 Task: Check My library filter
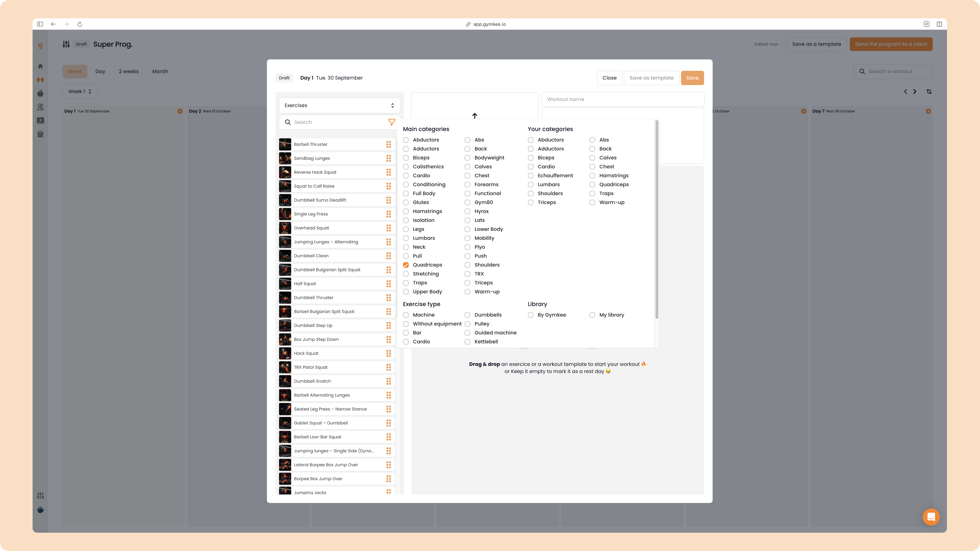[592, 315]
